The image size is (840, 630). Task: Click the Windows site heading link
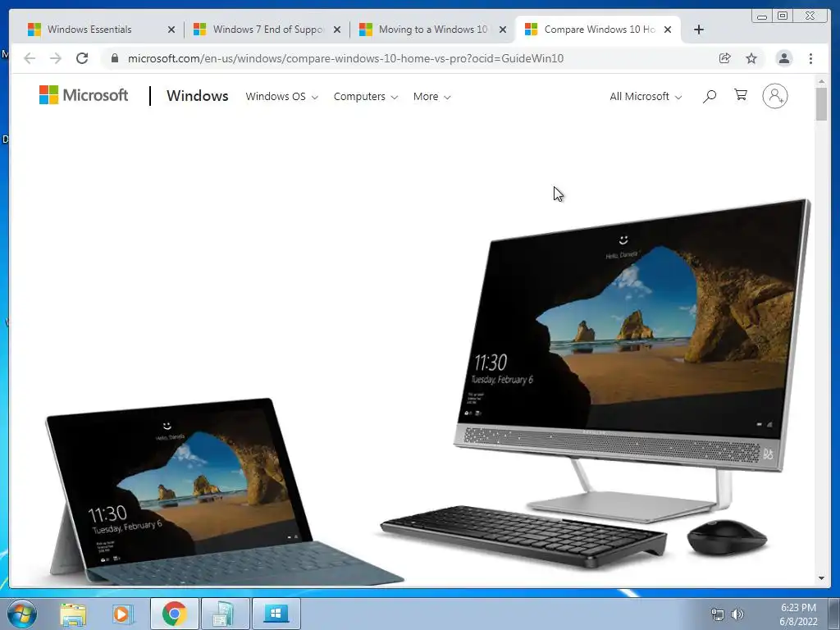197,96
